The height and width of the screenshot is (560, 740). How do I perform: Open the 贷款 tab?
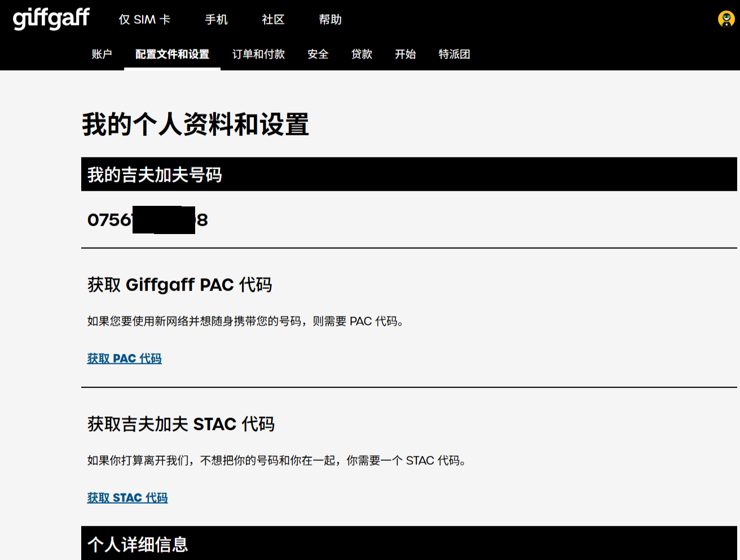362,54
